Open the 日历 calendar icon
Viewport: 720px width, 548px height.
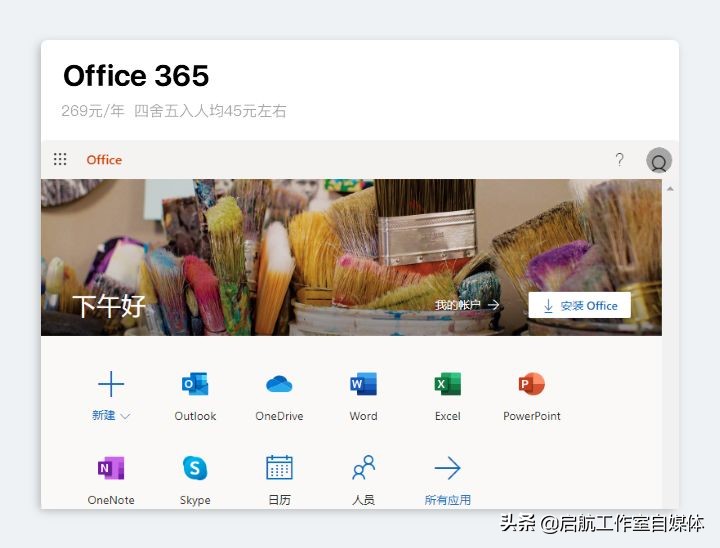coord(279,468)
